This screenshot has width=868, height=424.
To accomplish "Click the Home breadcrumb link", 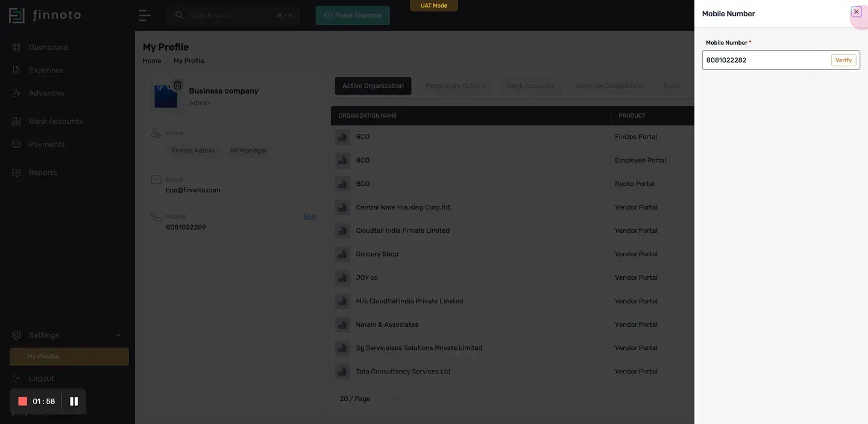I will pyautogui.click(x=152, y=61).
